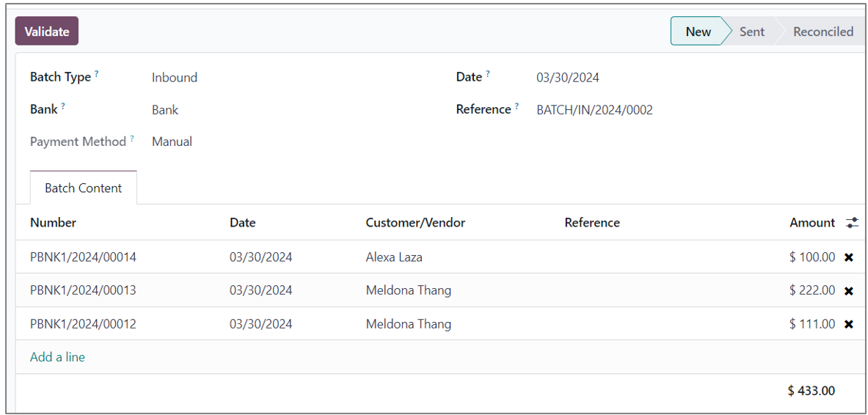
Task: Select the Reconciled status stage
Action: point(823,32)
